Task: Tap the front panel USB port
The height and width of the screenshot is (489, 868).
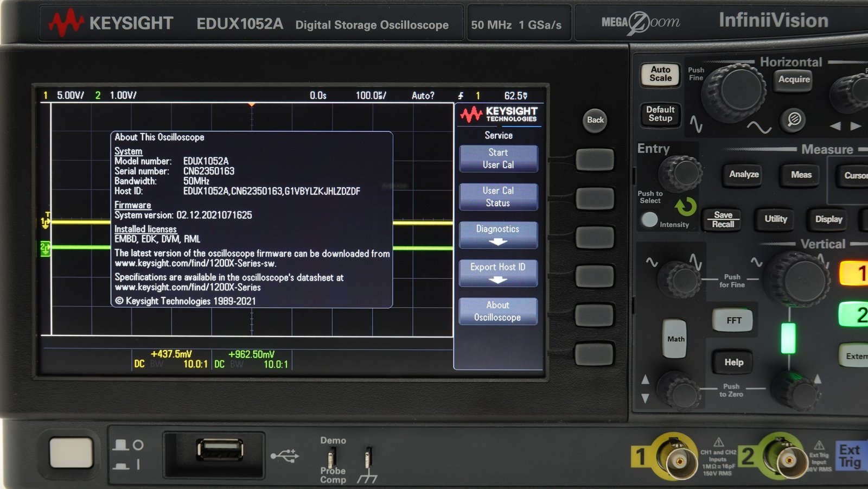Action: coord(220,450)
